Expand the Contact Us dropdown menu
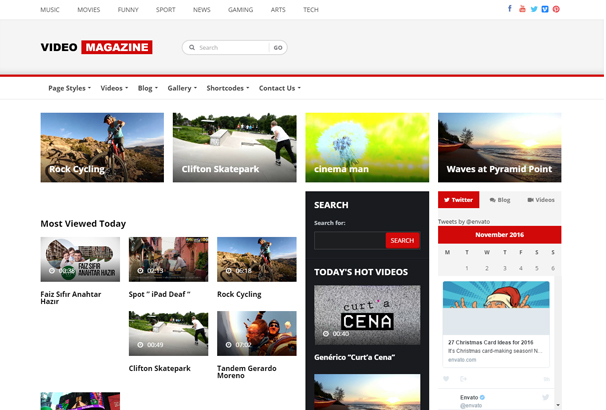Screen dimensions: 606x410 (x=280, y=88)
